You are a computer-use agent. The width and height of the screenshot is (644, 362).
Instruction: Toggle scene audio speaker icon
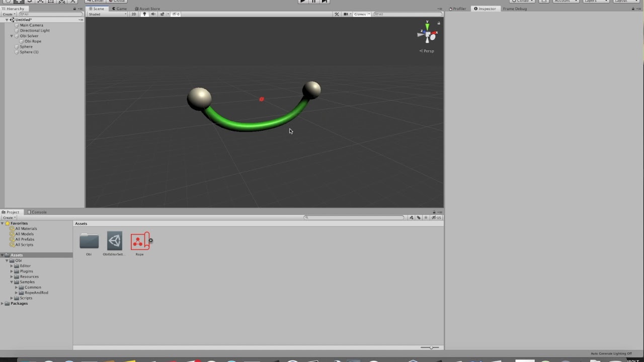[153, 14]
